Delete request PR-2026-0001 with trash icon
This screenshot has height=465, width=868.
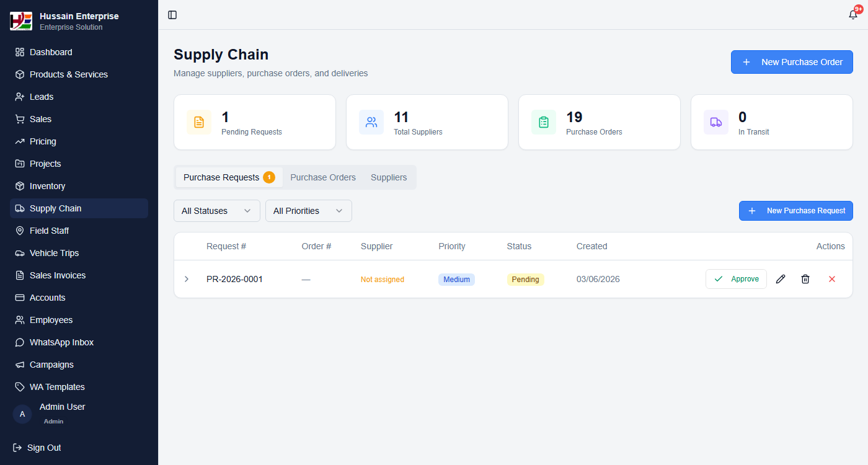pos(805,279)
